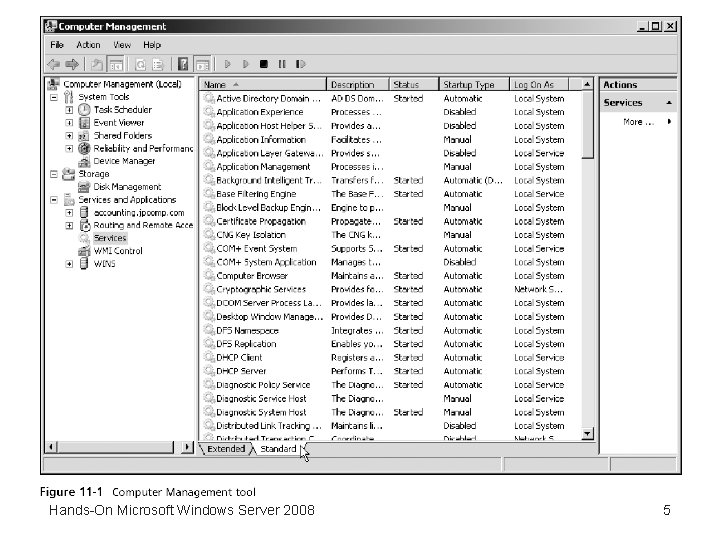Click services list scroll down arrow
Screen dimensions: 720x540
(x=587, y=433)
